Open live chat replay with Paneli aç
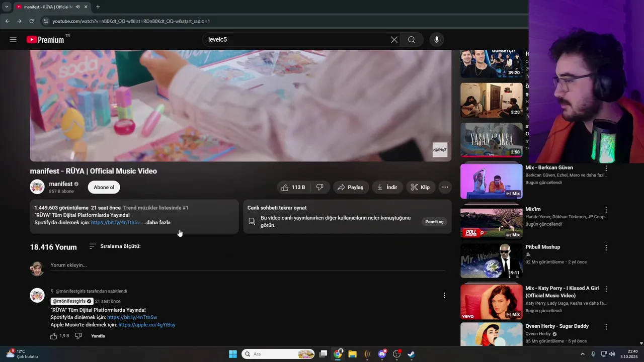Screen dimensions: 644x362 point(434,222)
